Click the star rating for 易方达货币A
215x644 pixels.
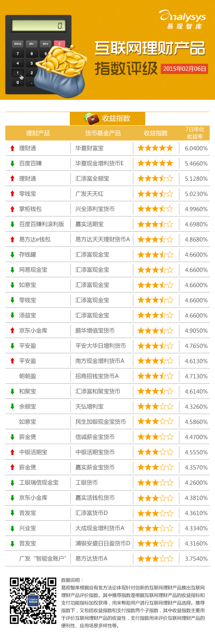pyautogui.click(x=155, y=558)
